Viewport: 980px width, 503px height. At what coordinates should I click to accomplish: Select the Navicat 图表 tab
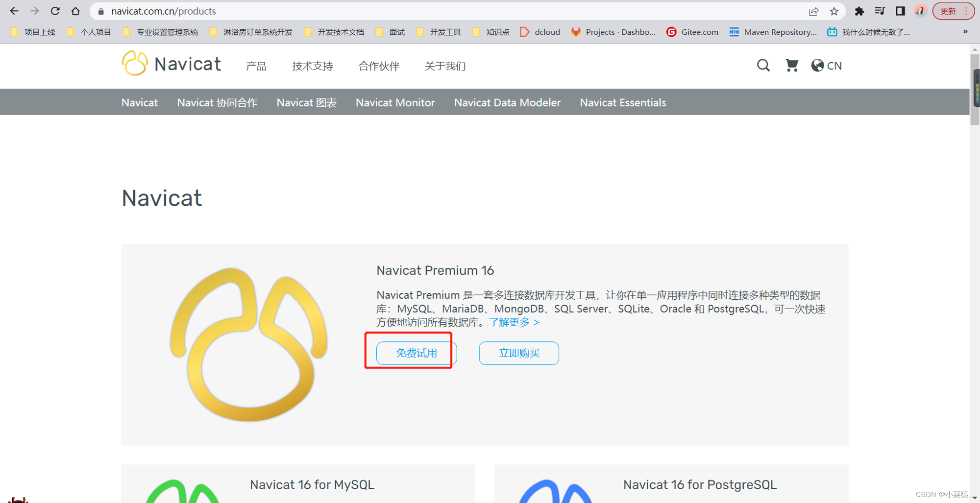click(x=307, y=102)
